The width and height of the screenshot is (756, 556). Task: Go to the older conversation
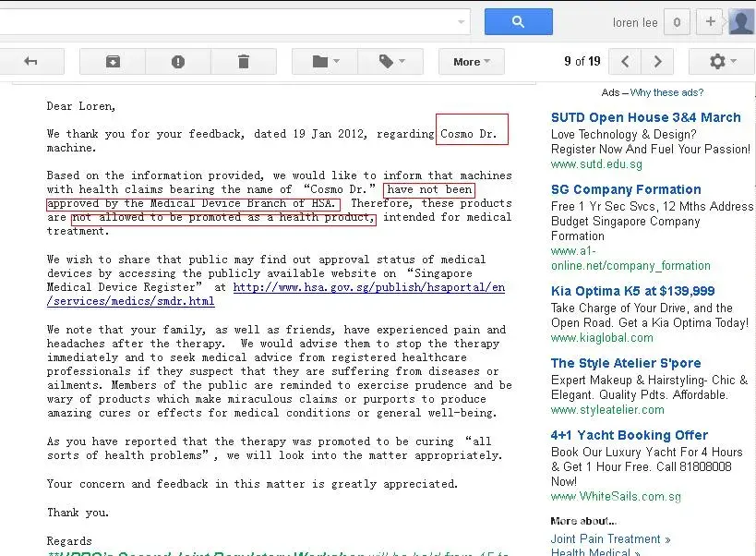(x=657, y=62)
